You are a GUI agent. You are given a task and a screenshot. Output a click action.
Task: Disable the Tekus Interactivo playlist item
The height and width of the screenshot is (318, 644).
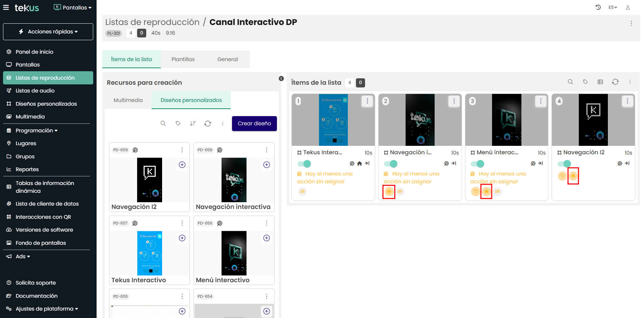pos(303,164)
